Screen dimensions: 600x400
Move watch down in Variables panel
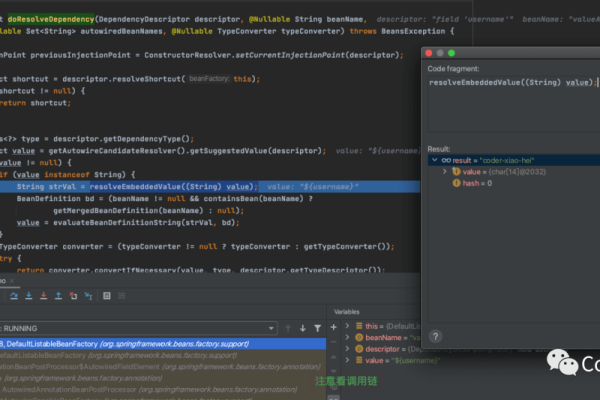tap(334, 371)
